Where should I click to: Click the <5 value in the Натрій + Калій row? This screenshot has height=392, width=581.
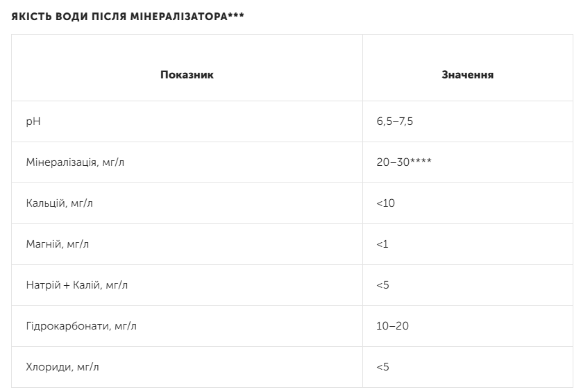pos(382,285)
